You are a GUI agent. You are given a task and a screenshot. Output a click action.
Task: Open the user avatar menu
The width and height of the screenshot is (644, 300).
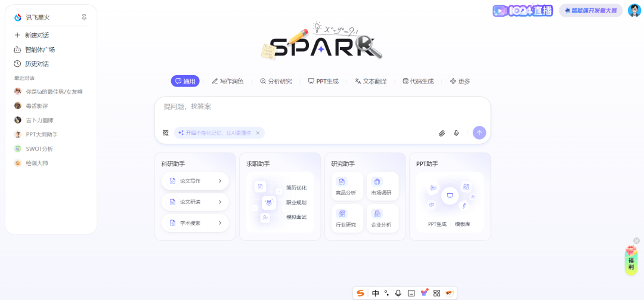[x=634, y=10]
